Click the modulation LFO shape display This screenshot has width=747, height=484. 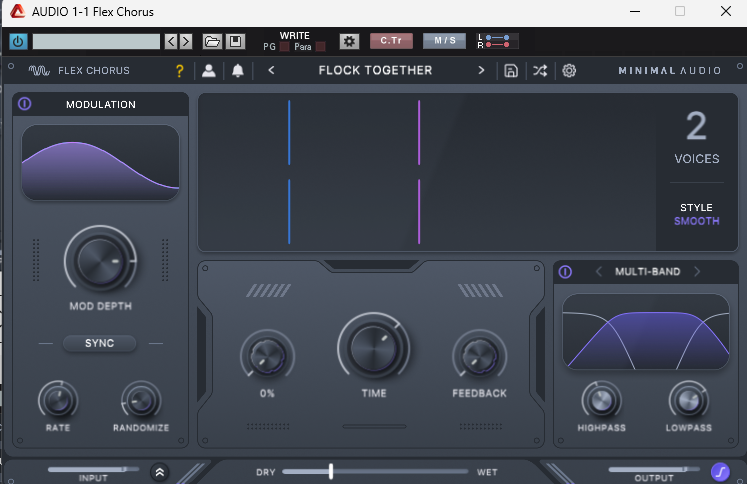101,162
